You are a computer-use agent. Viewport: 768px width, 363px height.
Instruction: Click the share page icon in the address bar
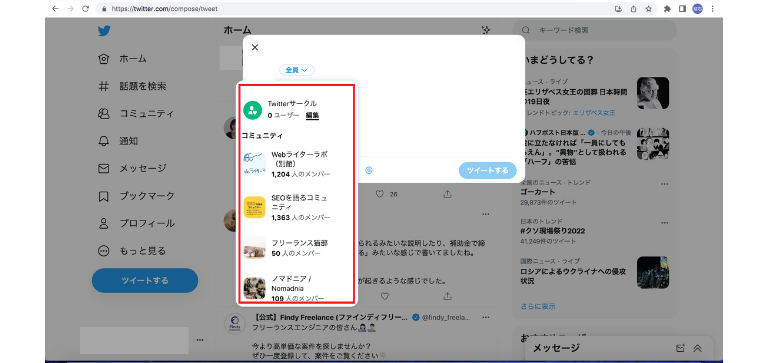(633, 8)
